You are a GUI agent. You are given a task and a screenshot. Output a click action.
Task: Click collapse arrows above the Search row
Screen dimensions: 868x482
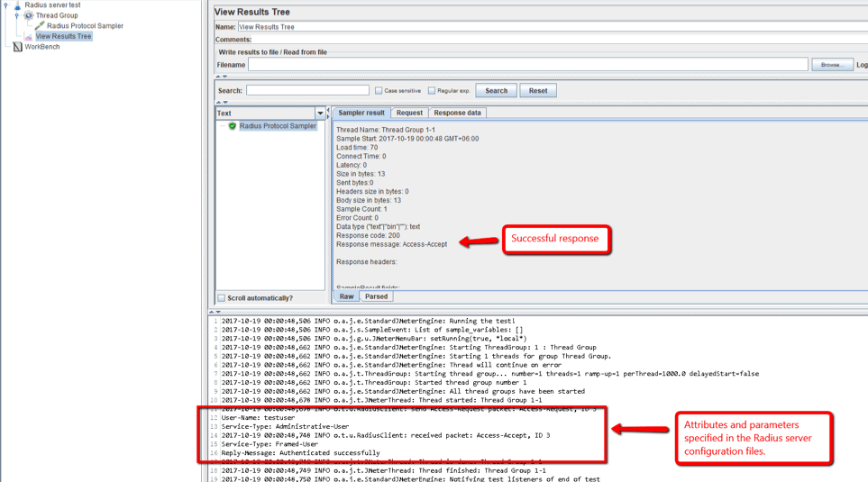(222, 77)
